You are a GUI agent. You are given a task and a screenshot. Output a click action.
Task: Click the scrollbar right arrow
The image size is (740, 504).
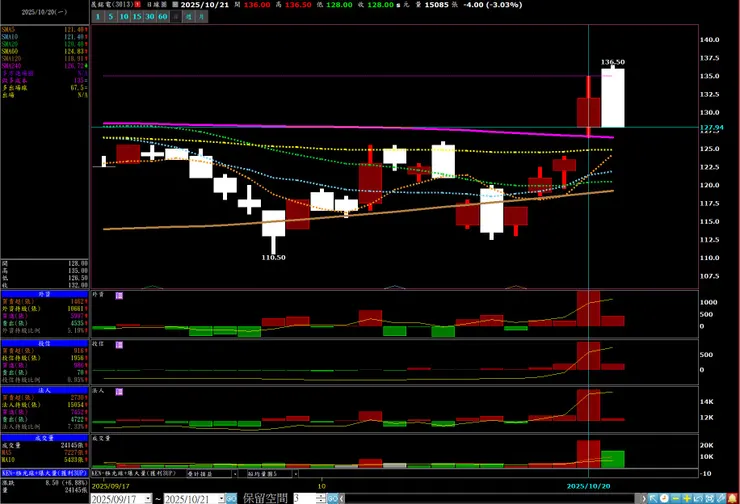(x=643, y=498)
